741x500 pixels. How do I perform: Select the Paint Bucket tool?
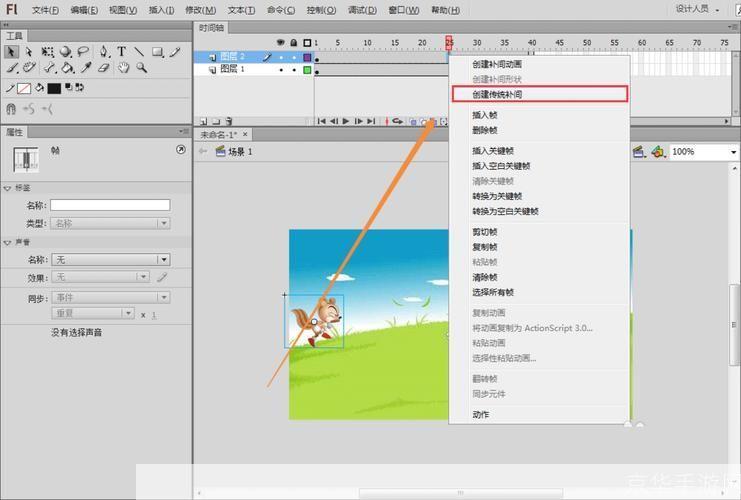point(68,68)
